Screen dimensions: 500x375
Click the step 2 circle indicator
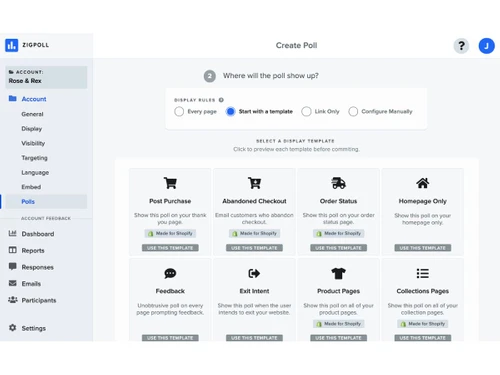pos(210,76)
